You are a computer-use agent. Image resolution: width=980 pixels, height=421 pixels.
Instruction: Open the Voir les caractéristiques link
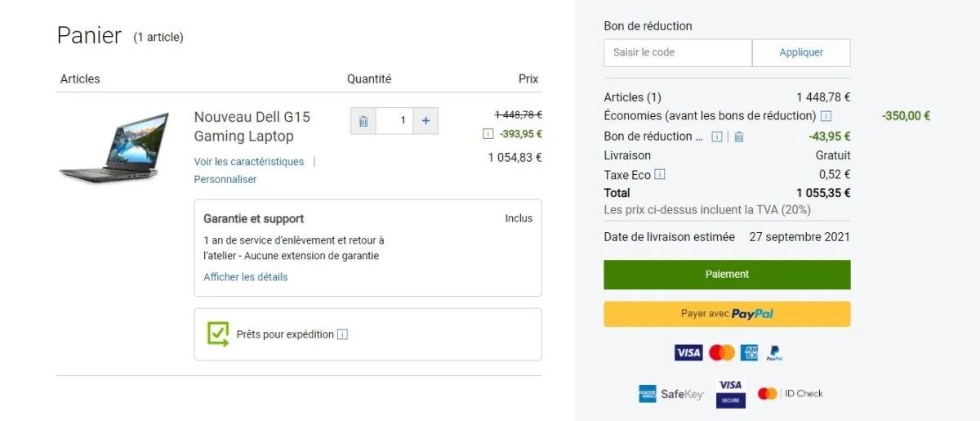tap(249, 162)
